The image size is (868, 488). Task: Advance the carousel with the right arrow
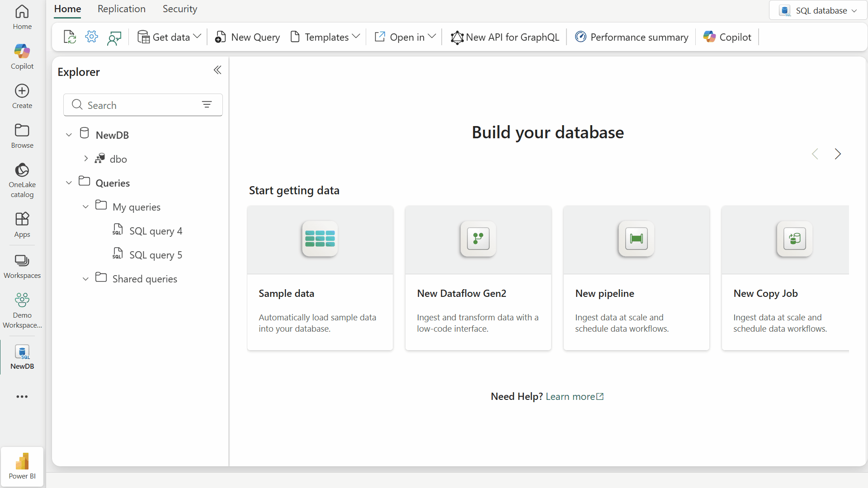(838, 154)
